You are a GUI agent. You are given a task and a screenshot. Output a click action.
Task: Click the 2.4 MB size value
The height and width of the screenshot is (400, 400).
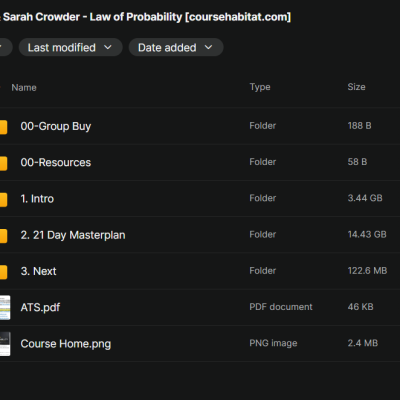[x=363, y=343]
